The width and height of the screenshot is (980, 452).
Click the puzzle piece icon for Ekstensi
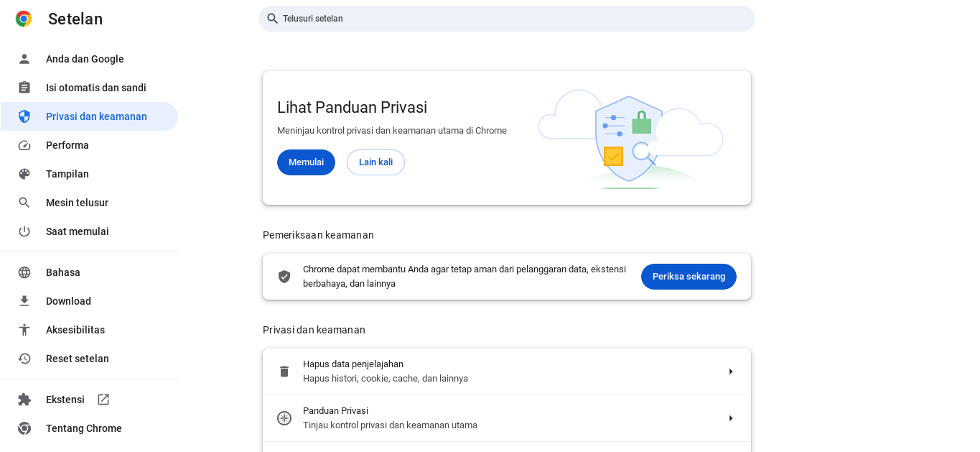coord(24,400)
